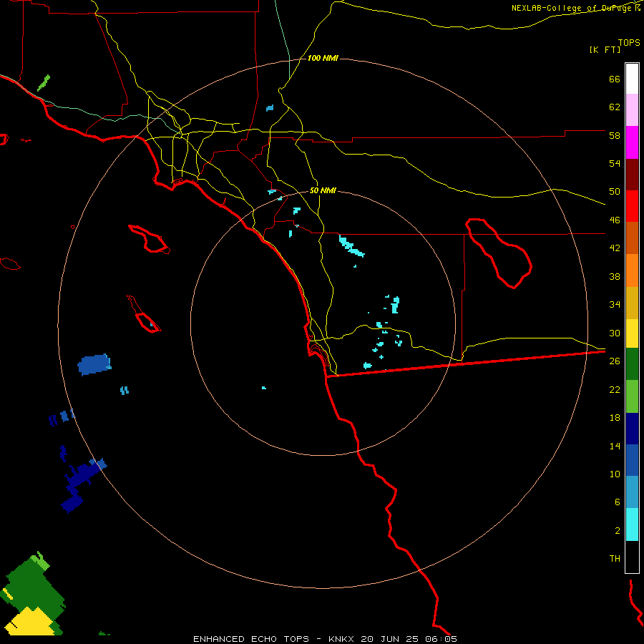Select the bright orange legend band

click(632, 270)
